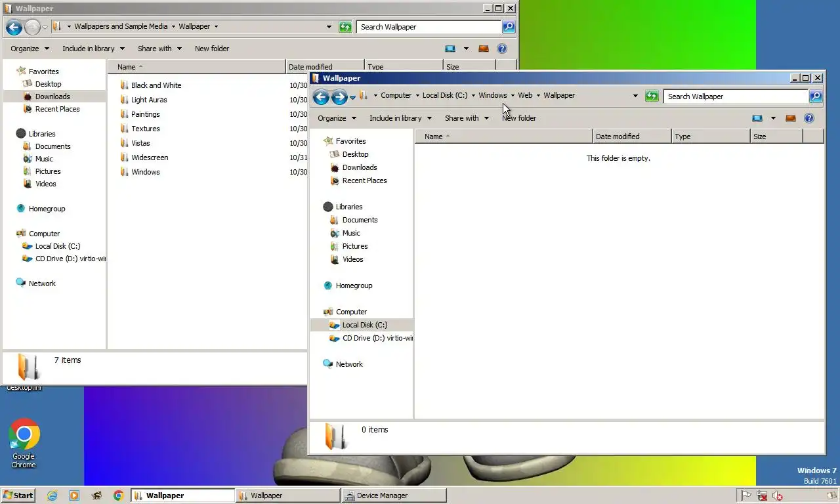Click Chrome icon in taskbar

click(119, 495)
